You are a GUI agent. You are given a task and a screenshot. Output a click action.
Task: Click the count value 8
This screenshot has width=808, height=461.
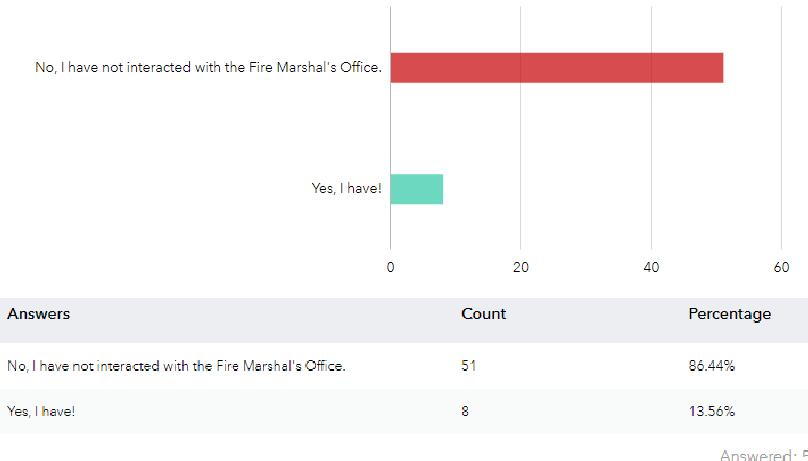465,411
